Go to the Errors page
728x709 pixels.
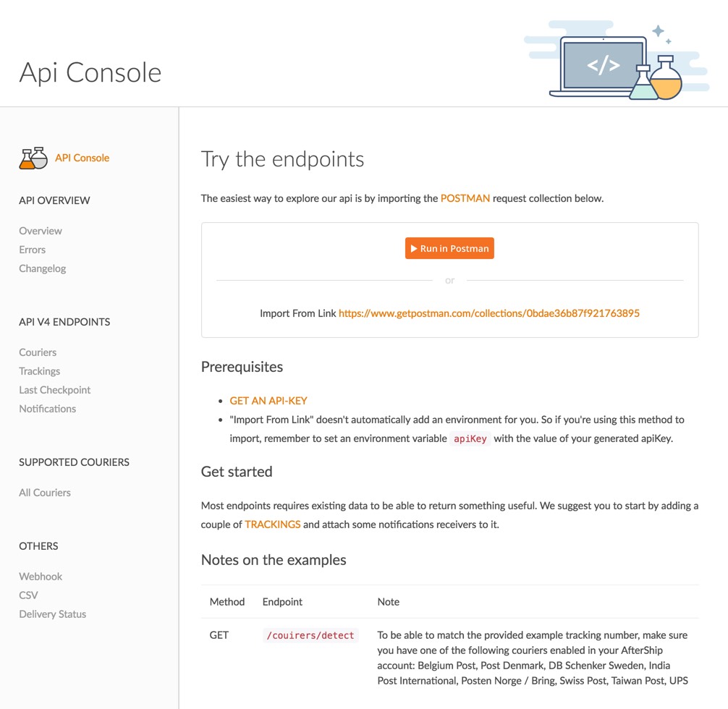pos(33,250)
